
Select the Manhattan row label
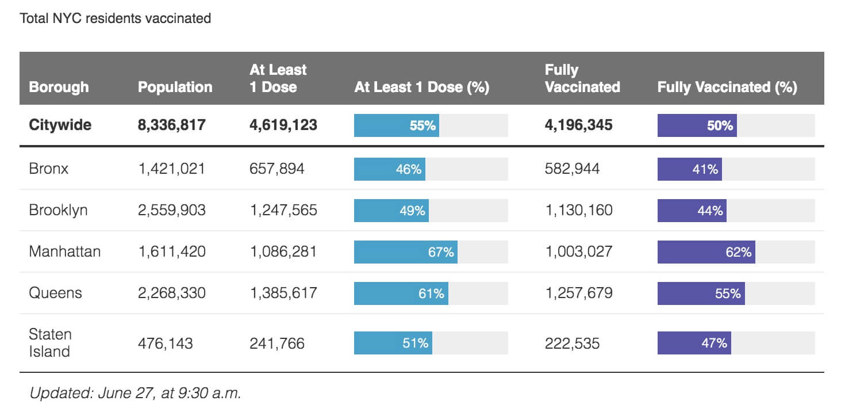[64, 251]
